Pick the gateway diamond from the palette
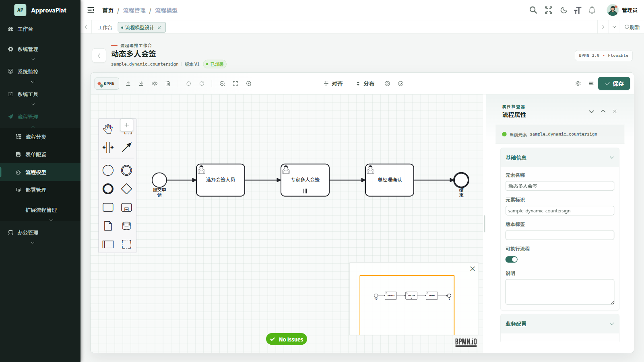This screenshot has height=362, width=644. (126, 189)
